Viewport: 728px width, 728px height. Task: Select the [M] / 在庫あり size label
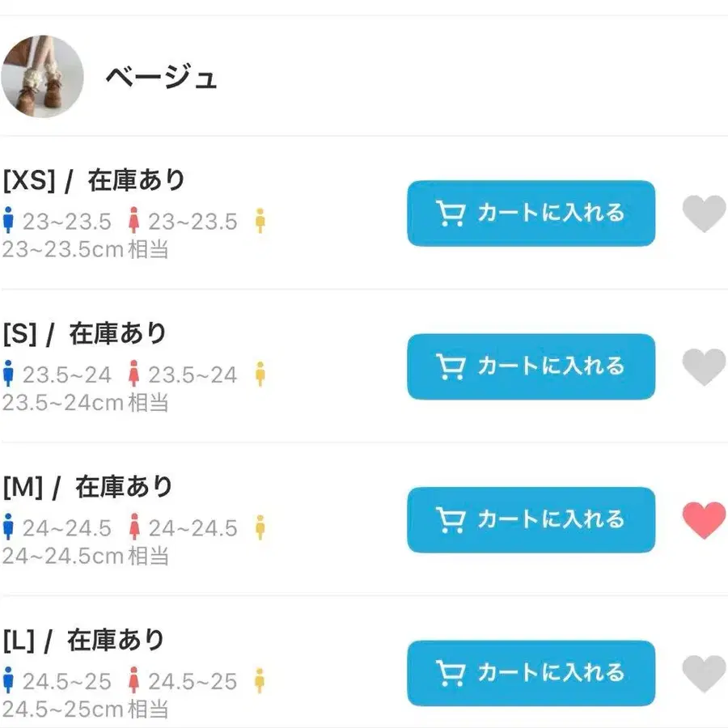pyautogui.click(x=86, y=486)
